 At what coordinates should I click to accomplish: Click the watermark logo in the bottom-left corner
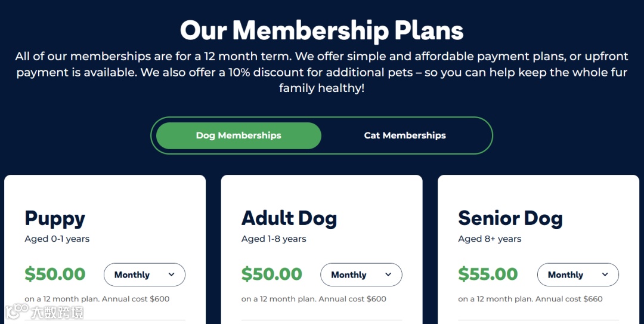45,311
